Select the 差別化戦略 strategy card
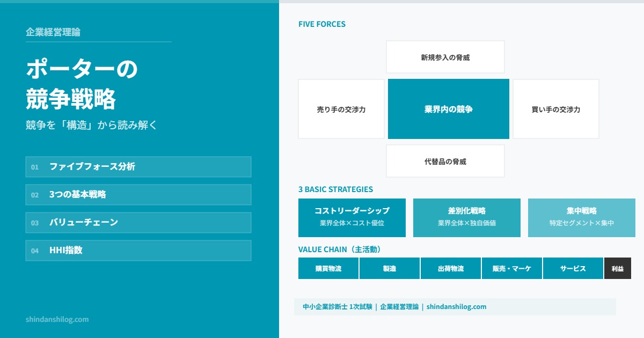The height and width of the screenshot is (338, 644). (x=466, y=217)
